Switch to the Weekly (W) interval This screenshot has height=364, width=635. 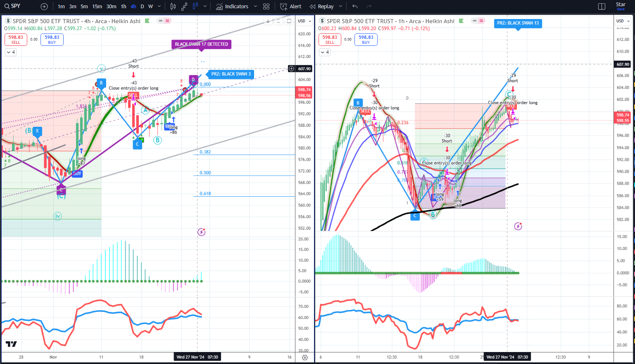(x=150, y=7)
